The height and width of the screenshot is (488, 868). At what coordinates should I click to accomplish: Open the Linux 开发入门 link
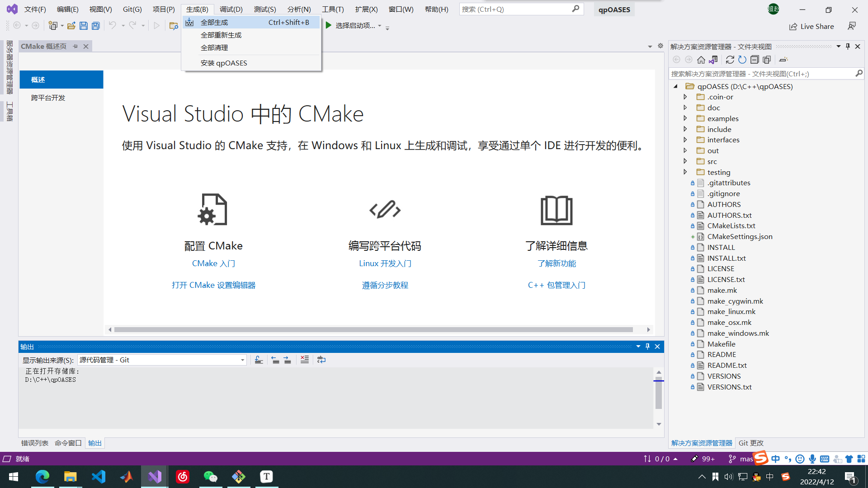coord(385,263)
